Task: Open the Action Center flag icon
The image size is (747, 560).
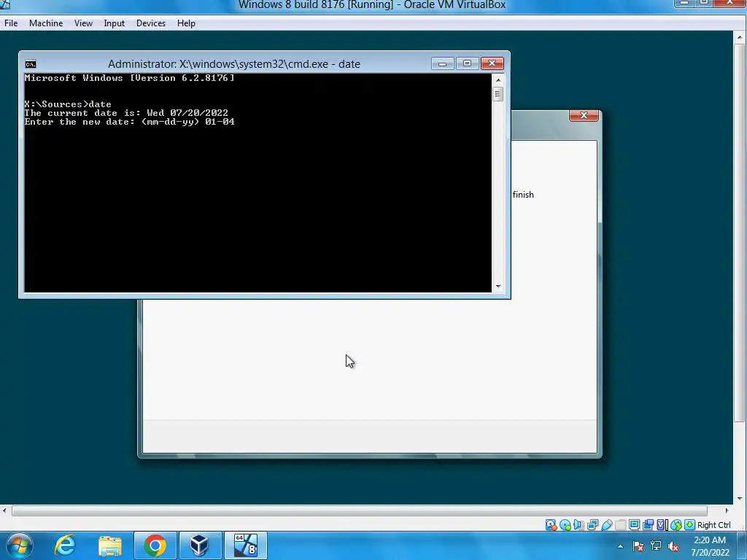Action: [638, 546]
